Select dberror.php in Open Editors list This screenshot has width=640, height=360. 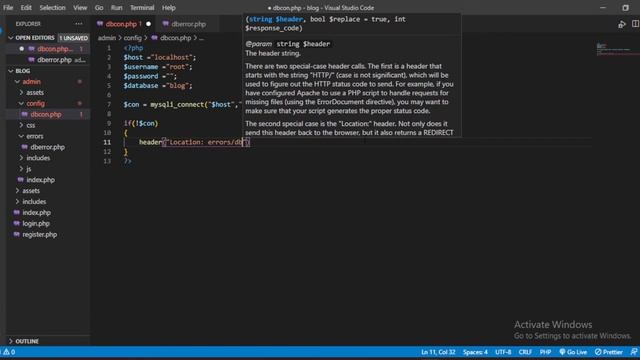(x=48, y=60)
